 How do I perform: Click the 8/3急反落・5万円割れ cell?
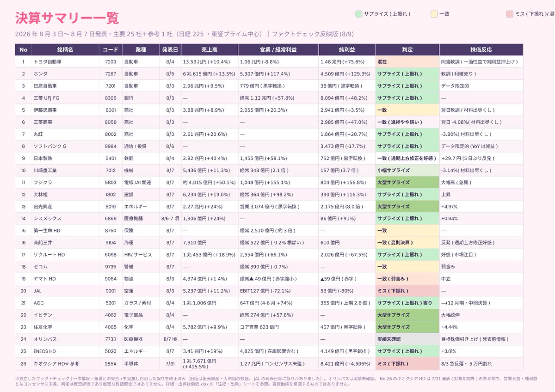pyautogui.click(x=481, y=363)
